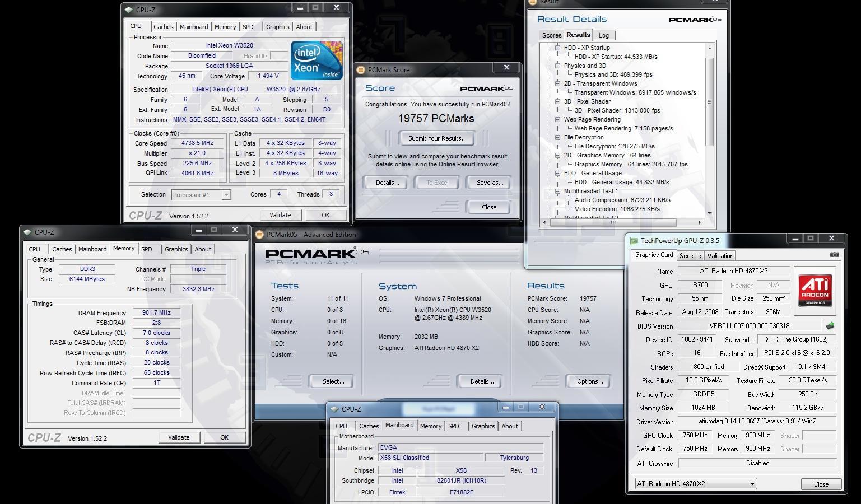This screenshot has height=504, width=861.
Task: Open the Mainboard tab in the CPU-Z Memory window
Action: (x=92, y=249)
